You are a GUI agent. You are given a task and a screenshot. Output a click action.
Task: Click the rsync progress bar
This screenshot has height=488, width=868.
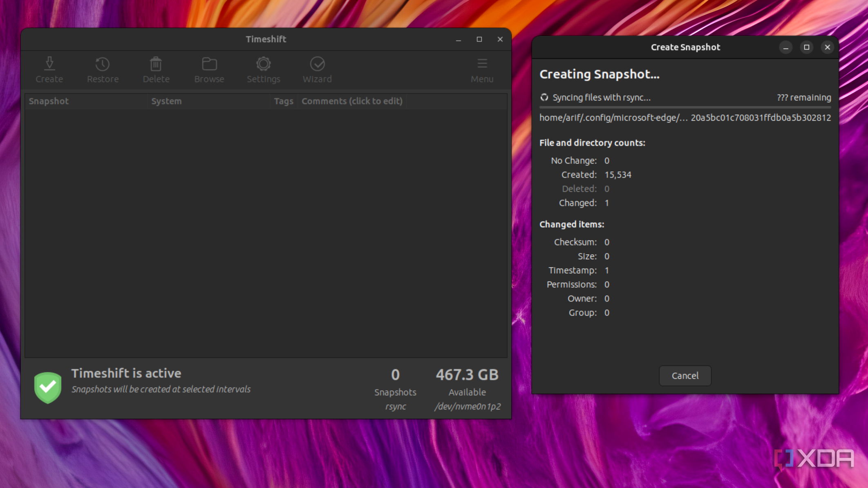[685, 107]
